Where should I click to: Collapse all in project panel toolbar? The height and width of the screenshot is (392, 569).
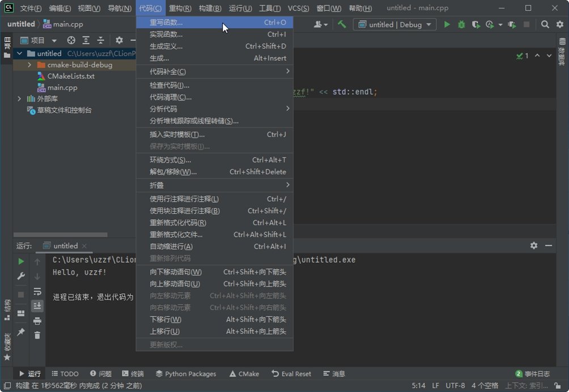click(100, 40)
